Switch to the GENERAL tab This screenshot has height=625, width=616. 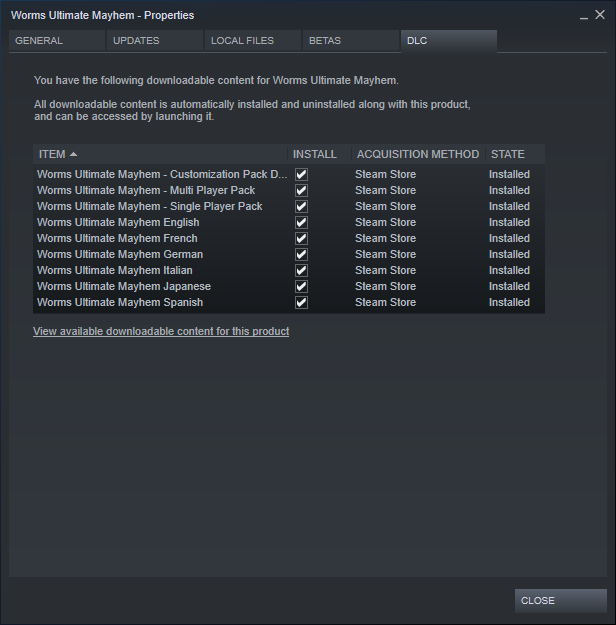click(x=57, y=41)
